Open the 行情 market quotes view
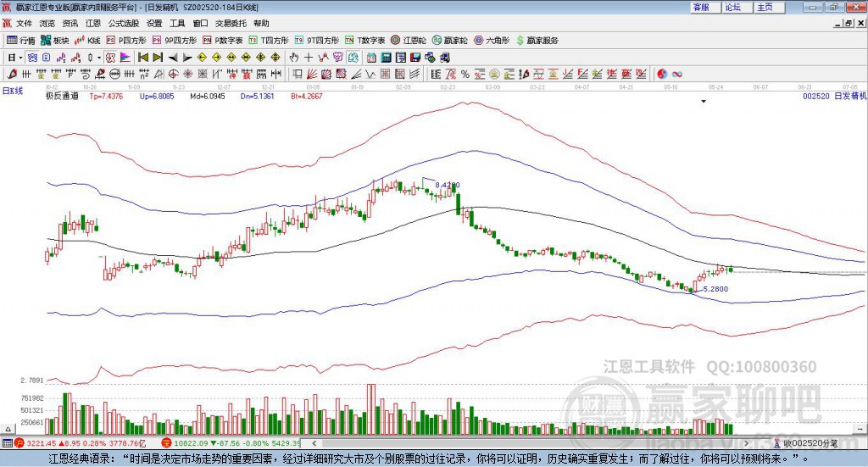Screen dimensions: 868x467 tap(21, 41)
